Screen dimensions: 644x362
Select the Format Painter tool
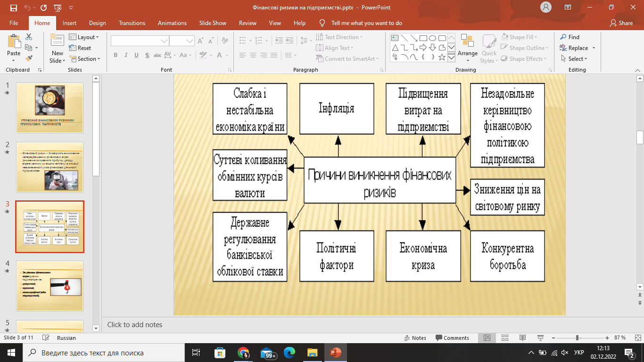click(x=28, y=58)
